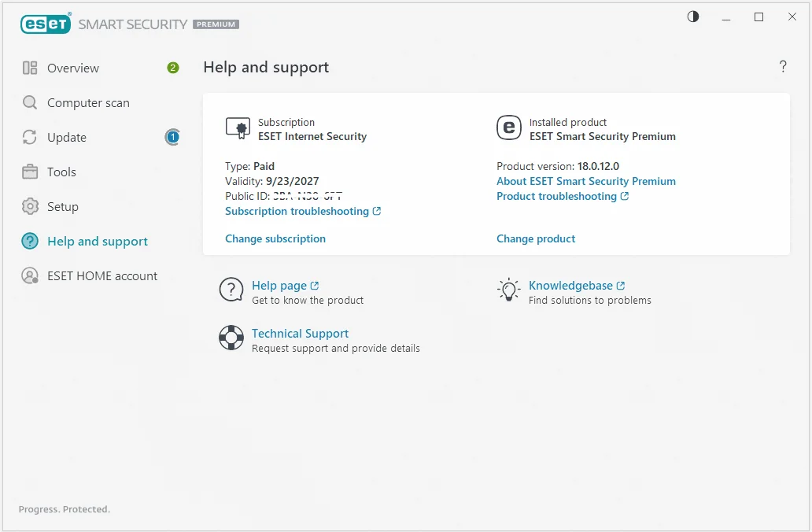
Task: Select Tools in the sidebar
Action: 61,172
